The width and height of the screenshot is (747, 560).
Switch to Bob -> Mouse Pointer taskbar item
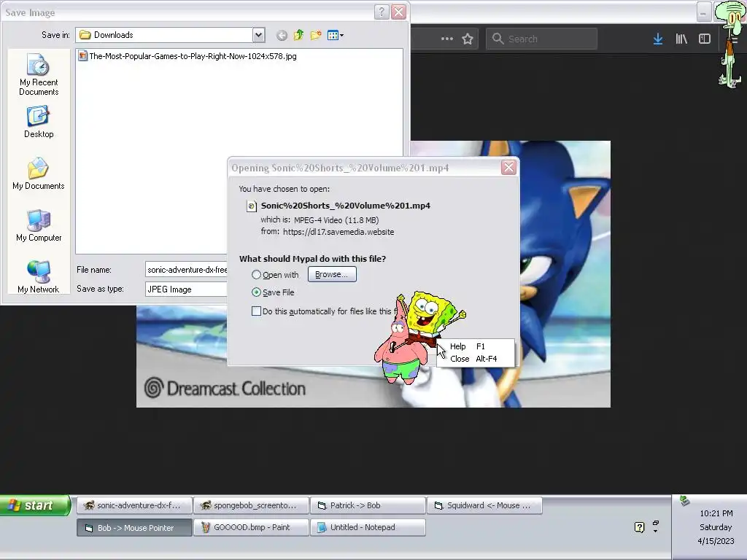[x=134, y=528]
